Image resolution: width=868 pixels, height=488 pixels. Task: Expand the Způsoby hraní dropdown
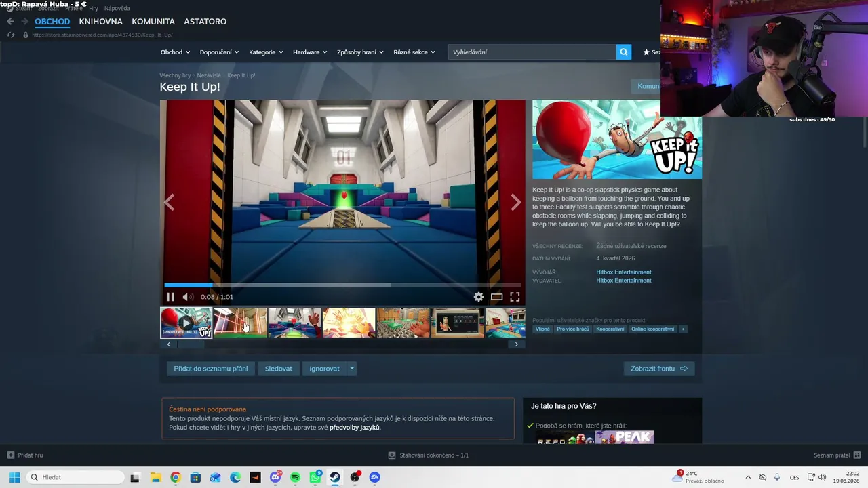click(x=360, y=52)
